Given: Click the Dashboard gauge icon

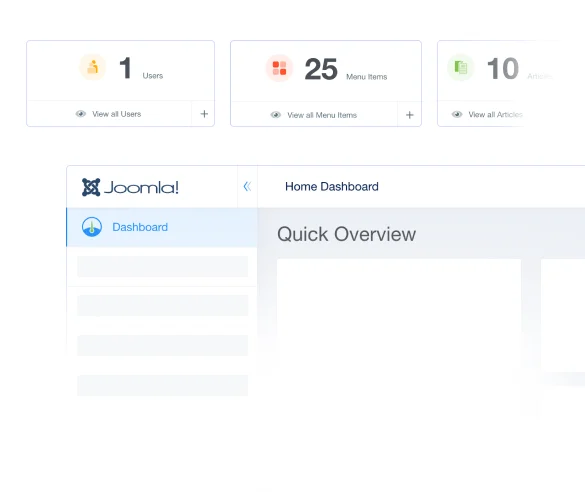Looking at the screenshot, I should click(x=92, y=227).
